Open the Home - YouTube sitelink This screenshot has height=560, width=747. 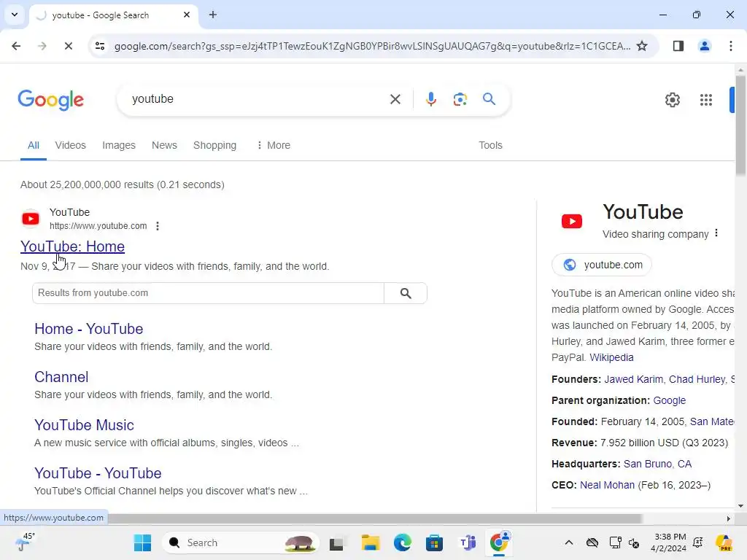click(88, 329)
